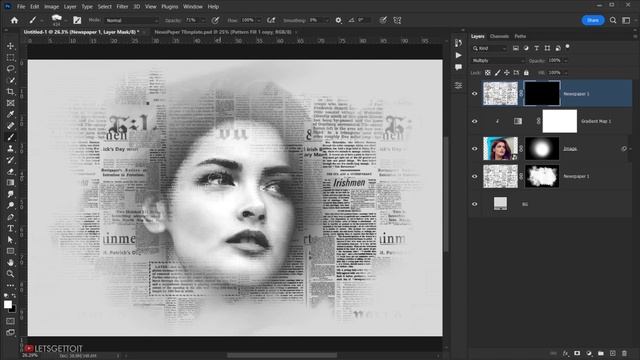Screen dimensions: 640x360
Task: Hide the selected Newspaper 1 layer
Action: 474,93
